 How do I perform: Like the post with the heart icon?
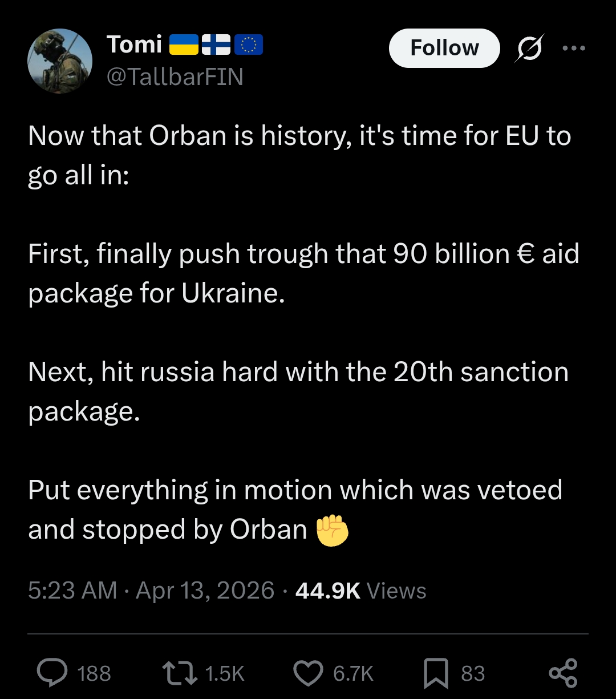(x=308, y=673)
